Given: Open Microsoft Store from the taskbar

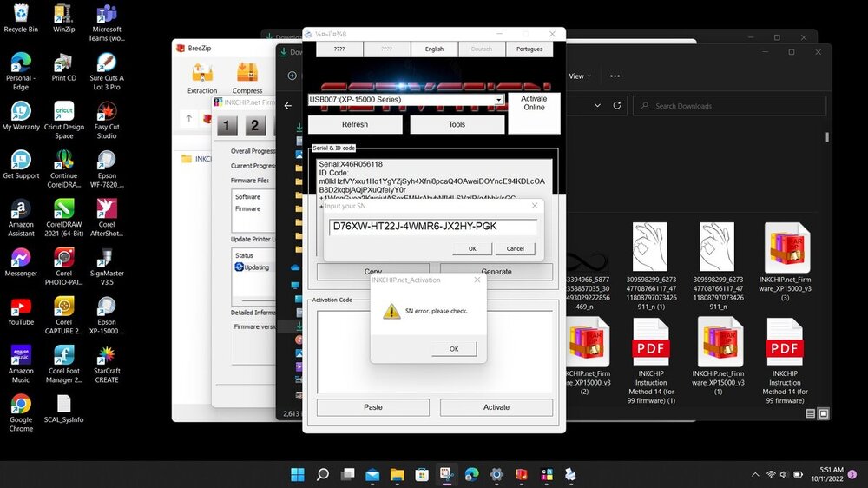Looking at the screenshot, I should pyautogui.click(x=422, y=474).
